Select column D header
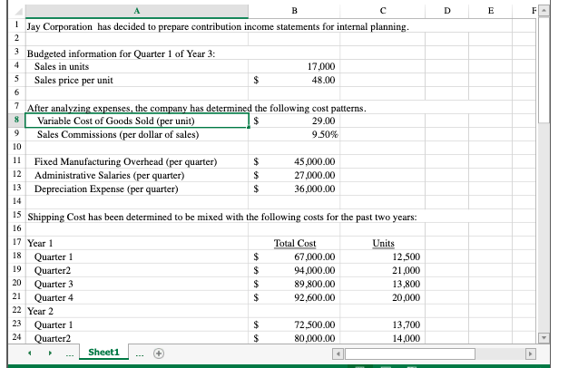The height and width of the screenshot is (368, 588). (x=447, y=11)
